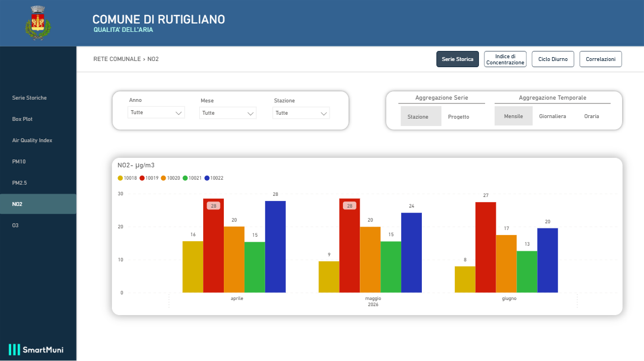Click the COMUNE DI RUTIGLIANO heading

pyautogui.click(x=158, y=19)
